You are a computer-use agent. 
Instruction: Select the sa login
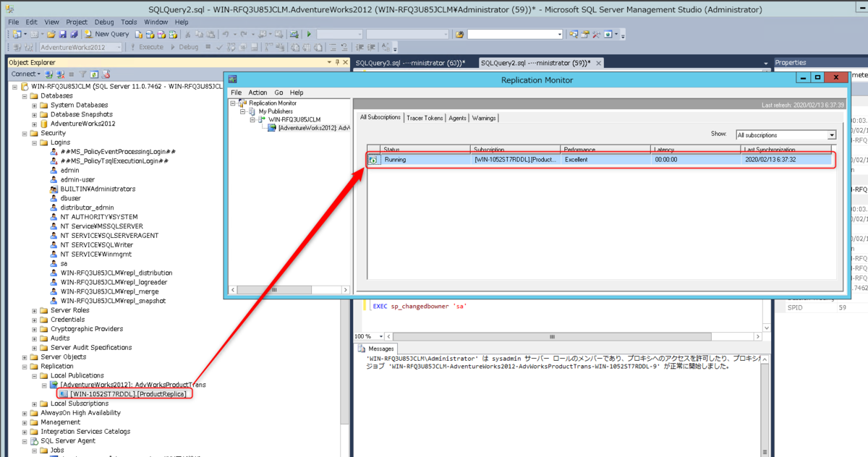click(64, 264)
